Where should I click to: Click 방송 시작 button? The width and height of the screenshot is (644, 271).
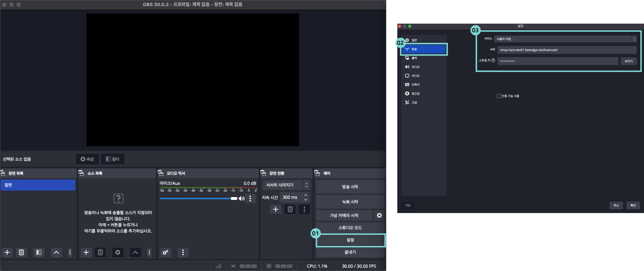click(350, 187)
